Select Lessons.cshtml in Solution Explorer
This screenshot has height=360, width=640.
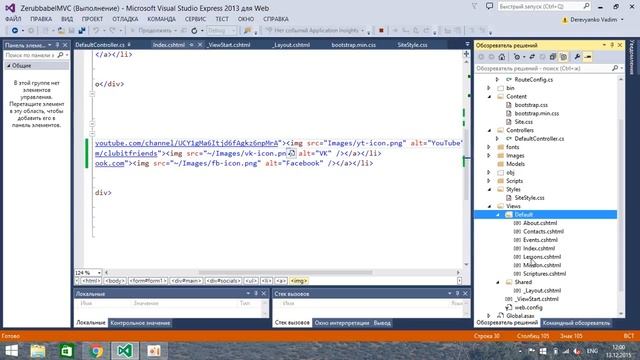542,257
